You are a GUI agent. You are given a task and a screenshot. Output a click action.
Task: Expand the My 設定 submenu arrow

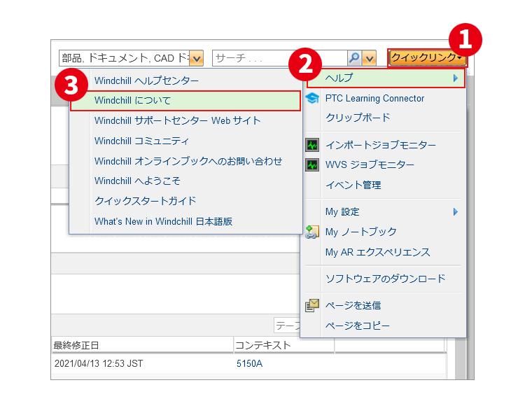[x=455, y=211]
